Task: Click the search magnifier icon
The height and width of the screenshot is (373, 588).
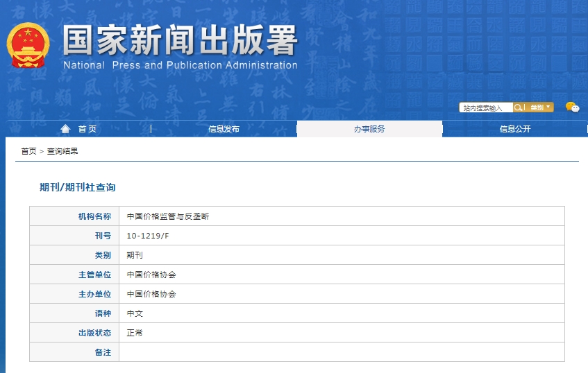Action: pos(518,107)
